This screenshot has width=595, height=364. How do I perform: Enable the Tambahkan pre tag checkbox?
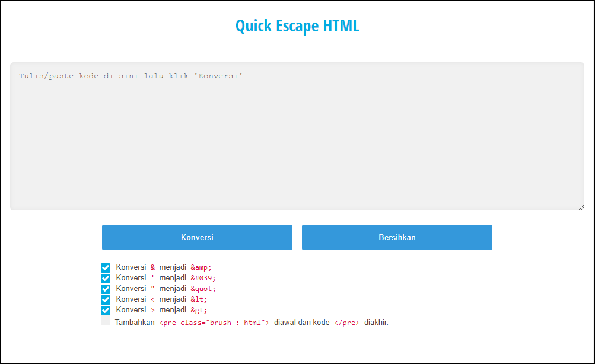[x=106, y=321]
